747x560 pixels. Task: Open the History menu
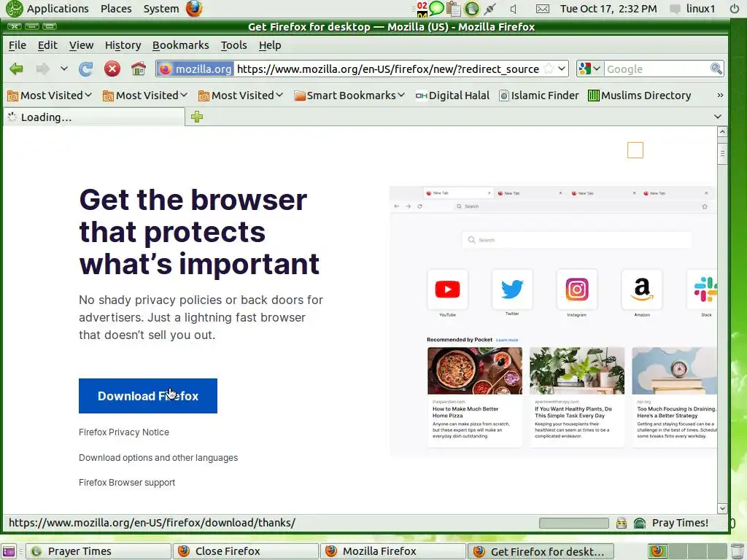123,45
